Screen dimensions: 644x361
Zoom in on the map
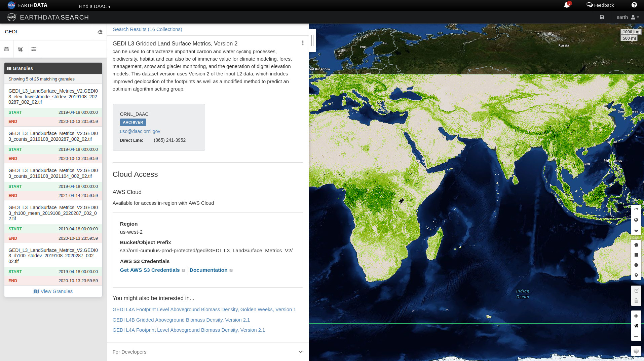636,316
